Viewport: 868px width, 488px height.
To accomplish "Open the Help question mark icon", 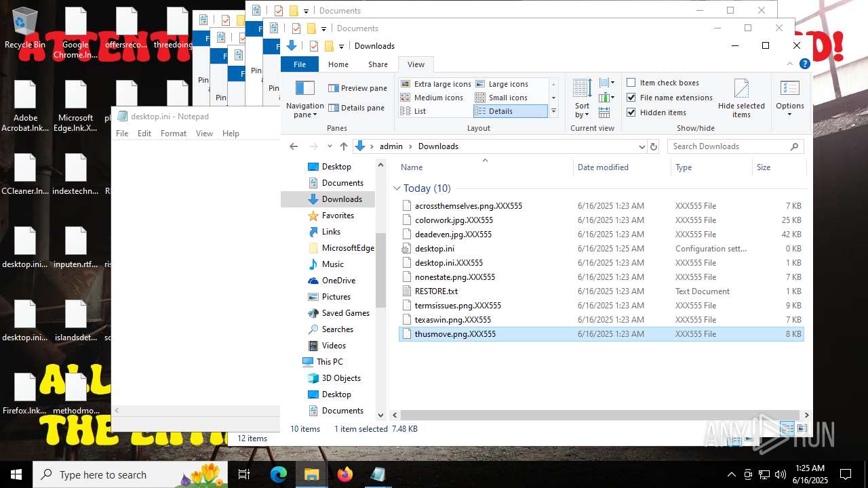I will pyautogui.click(x=805, y=64).
